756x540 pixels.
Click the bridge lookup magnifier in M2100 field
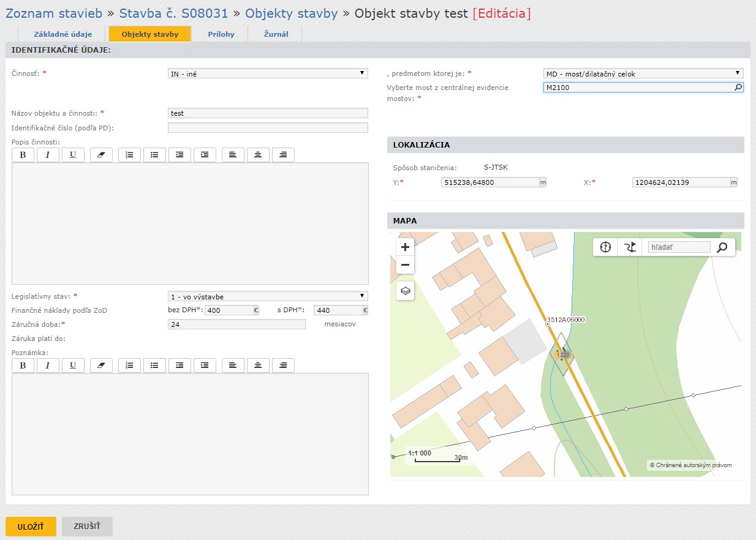coord(738,88)
